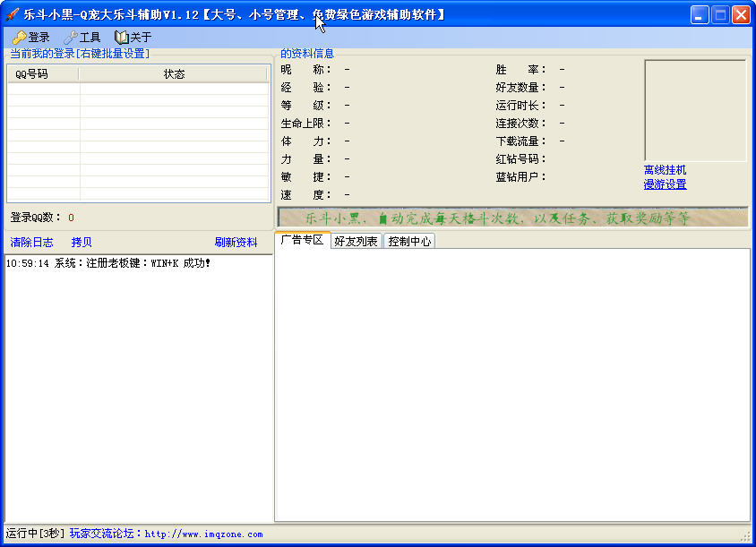Click the 玩家交流论坛 status label
Image resolution: width=756 pixels, height=547 pixels.
106,534
